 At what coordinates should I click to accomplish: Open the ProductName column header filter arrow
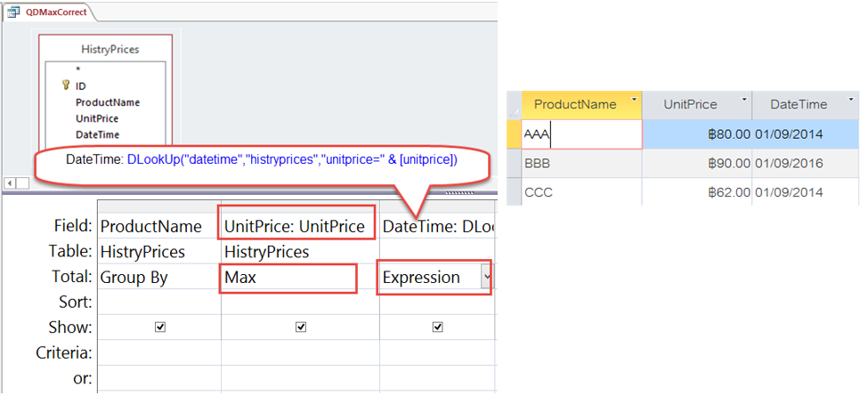pyautogui.click(x=634, y=99)
